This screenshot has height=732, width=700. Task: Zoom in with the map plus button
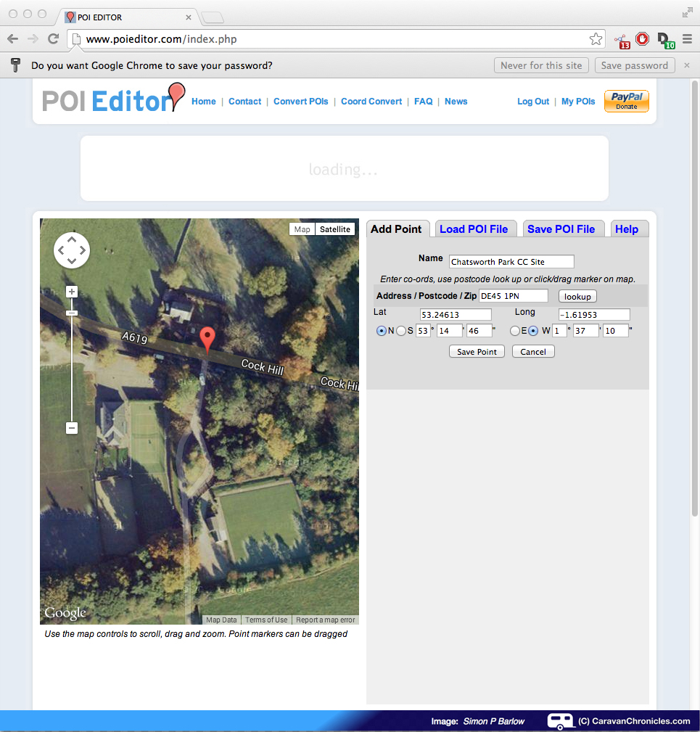[x=71, y=292]
